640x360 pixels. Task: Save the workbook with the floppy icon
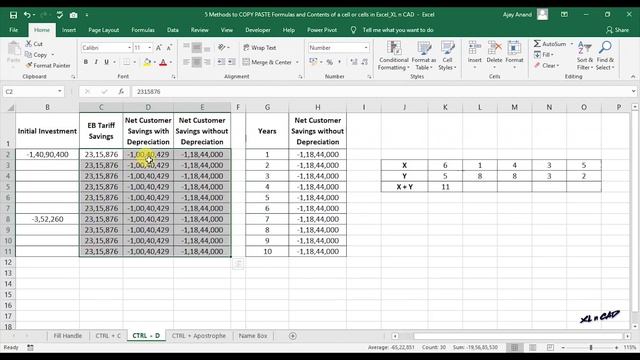click(13, 15)
